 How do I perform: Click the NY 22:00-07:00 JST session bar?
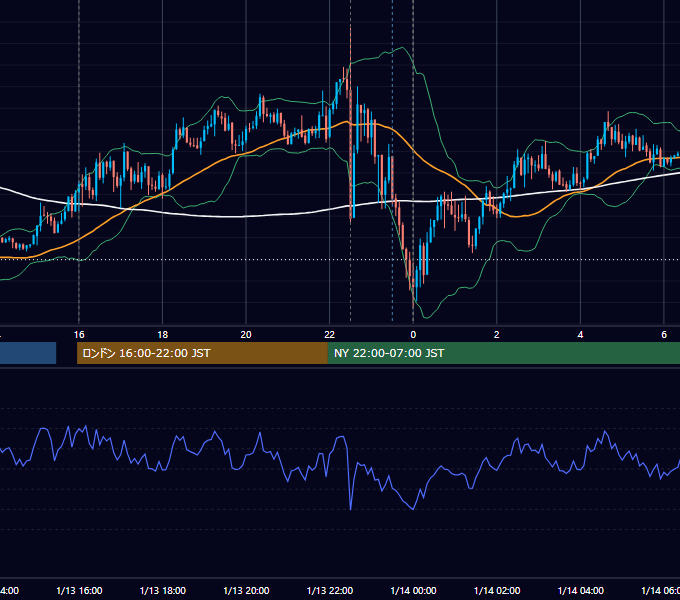coord(503,353)
